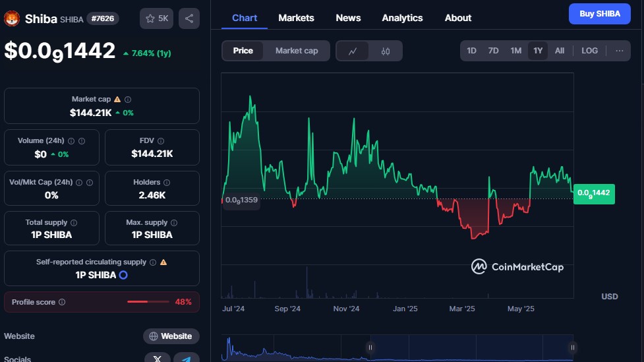The image size is (644, 362).
Task: Open Telegram social link
Action: pyautogui.click(x=187, y=358)
